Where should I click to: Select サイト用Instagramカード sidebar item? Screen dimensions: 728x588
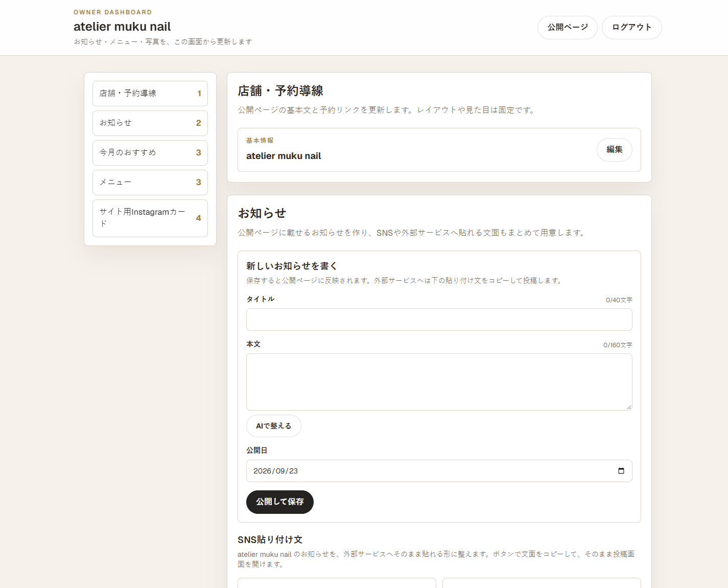click(150, 218)
